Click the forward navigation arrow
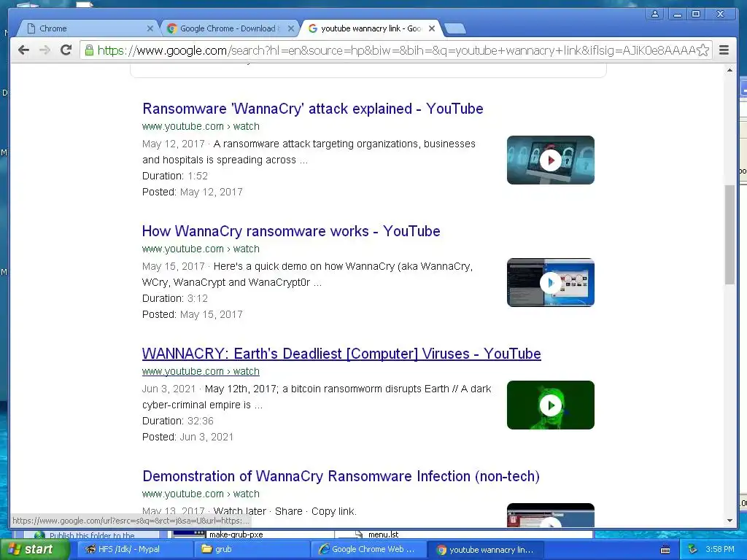 (x=44, y=50)
